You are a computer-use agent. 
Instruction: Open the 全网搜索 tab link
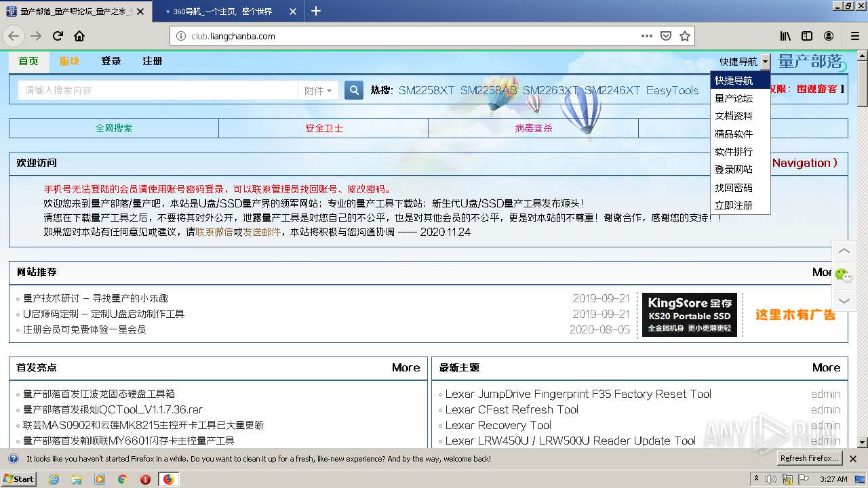coord(114,128)
